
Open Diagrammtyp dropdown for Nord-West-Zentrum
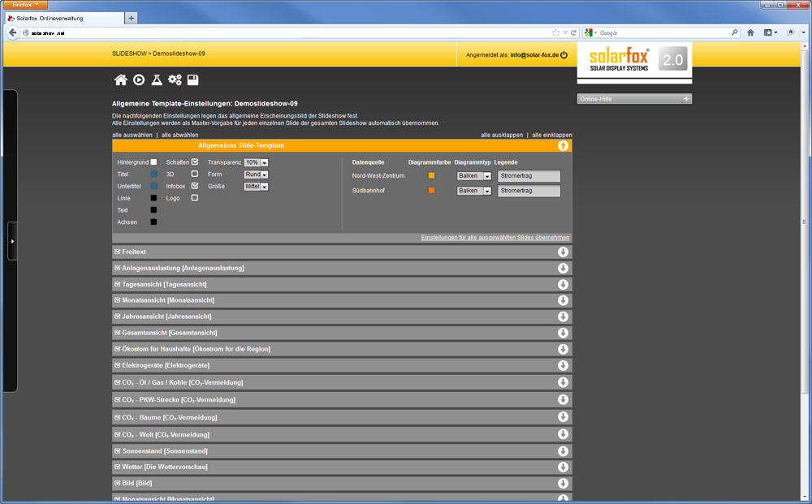475,176
